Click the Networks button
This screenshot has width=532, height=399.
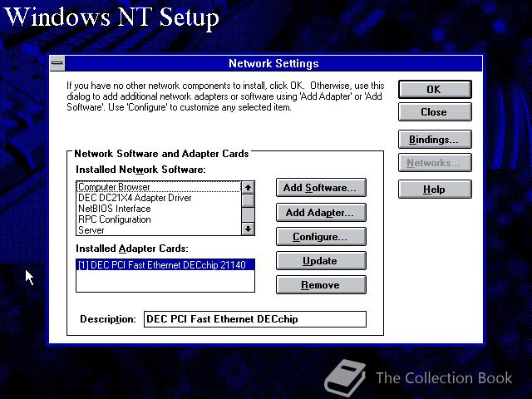435,163
